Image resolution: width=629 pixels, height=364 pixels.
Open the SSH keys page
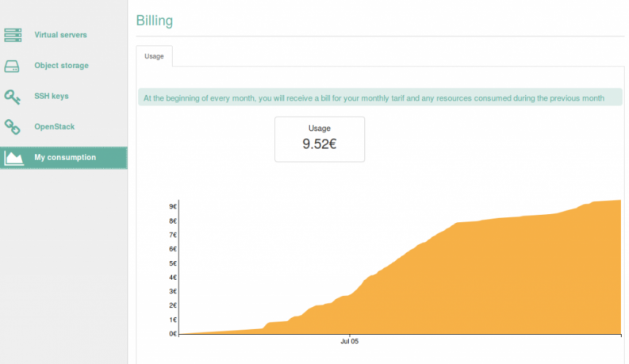click(52, 96)
